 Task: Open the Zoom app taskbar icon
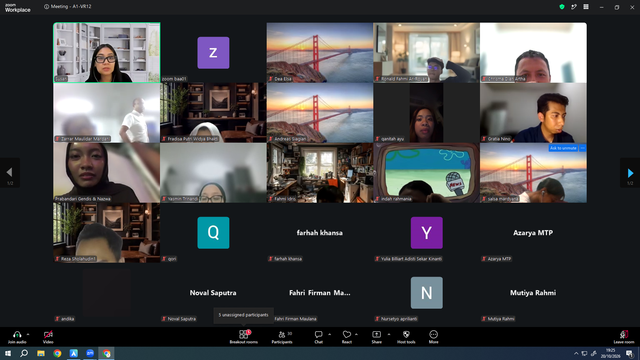coord(90,353)
